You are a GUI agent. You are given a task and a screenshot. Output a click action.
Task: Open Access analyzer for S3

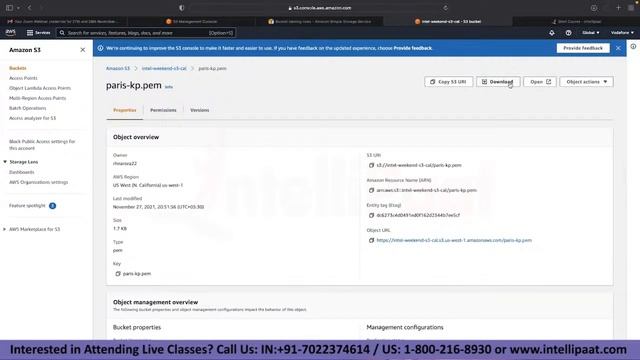click(33, 118)
